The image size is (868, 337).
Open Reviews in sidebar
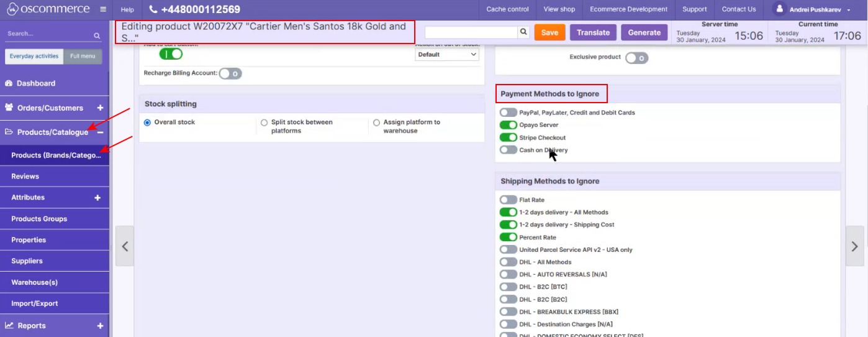[x=55, y=177]
